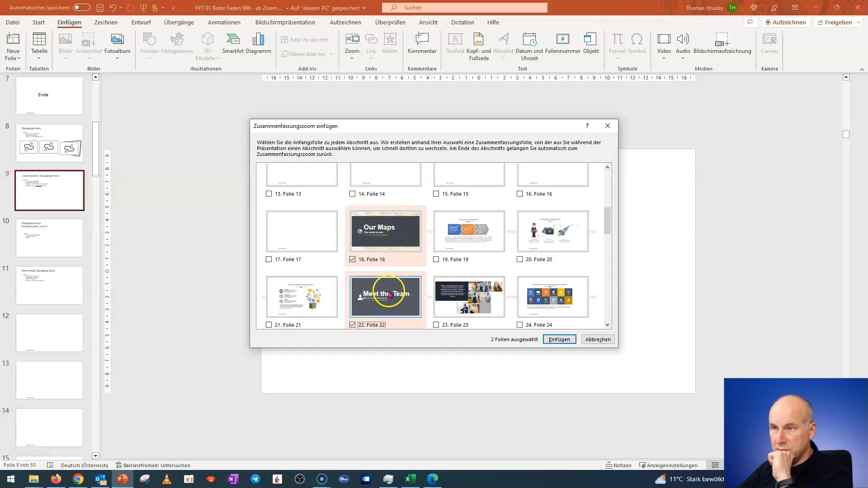Click the dialog's vertical scrollbar thumb
This screenshot has width=868, height=488.
(x=607, y=221)
